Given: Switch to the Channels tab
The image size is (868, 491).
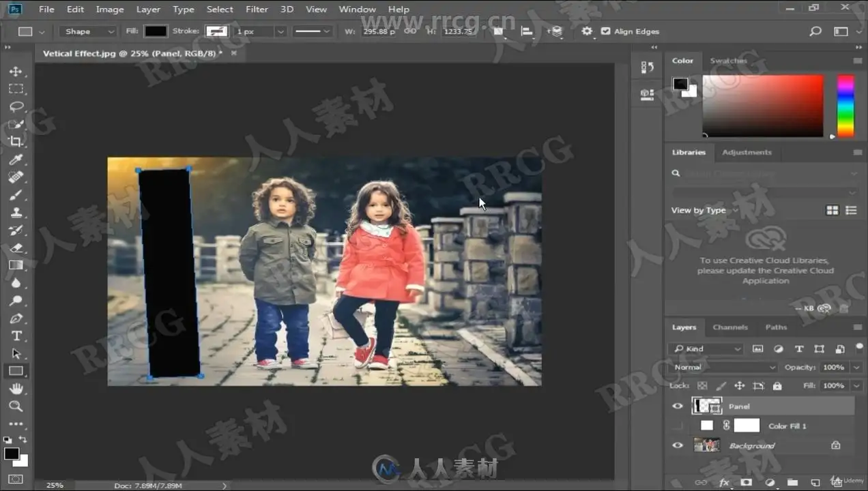Looking at the screenshot, I should 729,327.
